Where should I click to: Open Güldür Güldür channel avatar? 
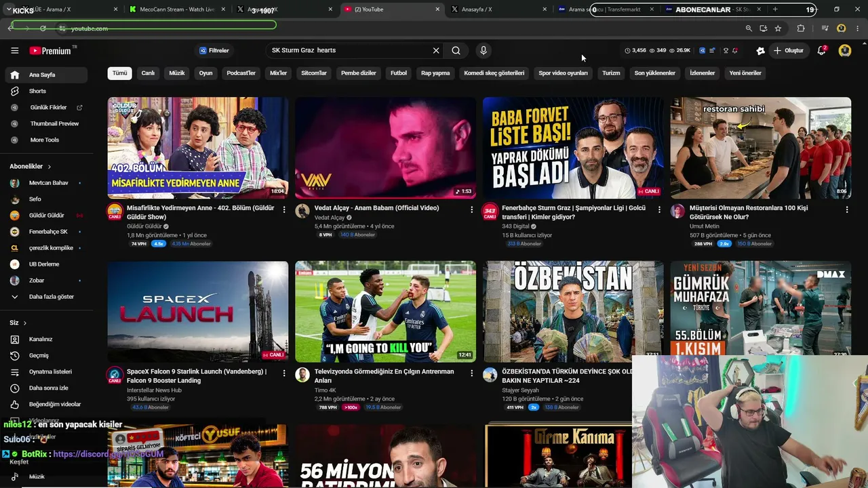(115, 211)
